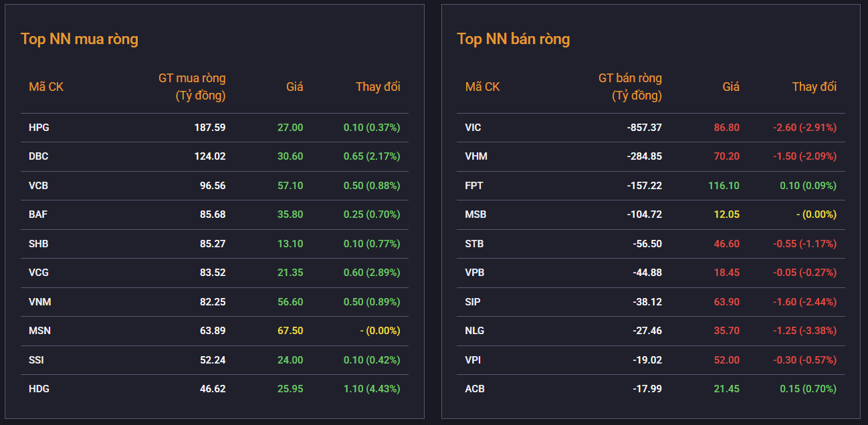Viewport: 868px width, 425px height.
Task: Select the HDG ticker
Action: pos(39,389)
